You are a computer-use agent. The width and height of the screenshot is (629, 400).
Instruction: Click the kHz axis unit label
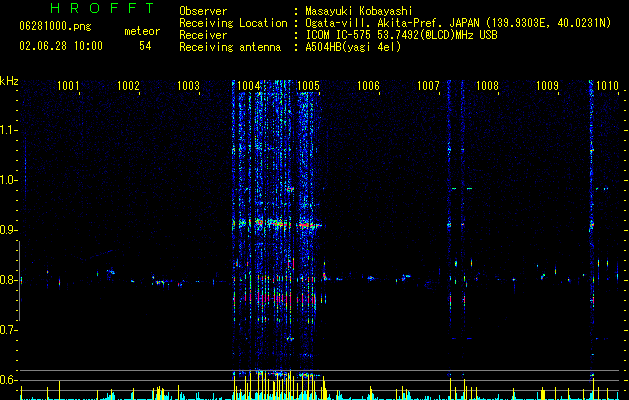click(9, 81)
